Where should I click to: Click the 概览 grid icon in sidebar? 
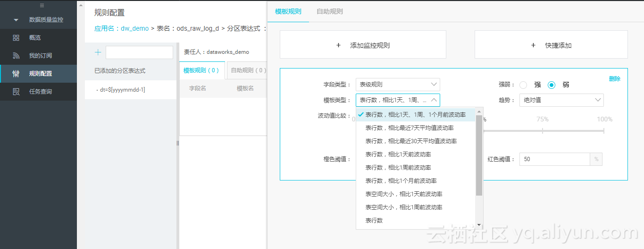click(16, 38)
